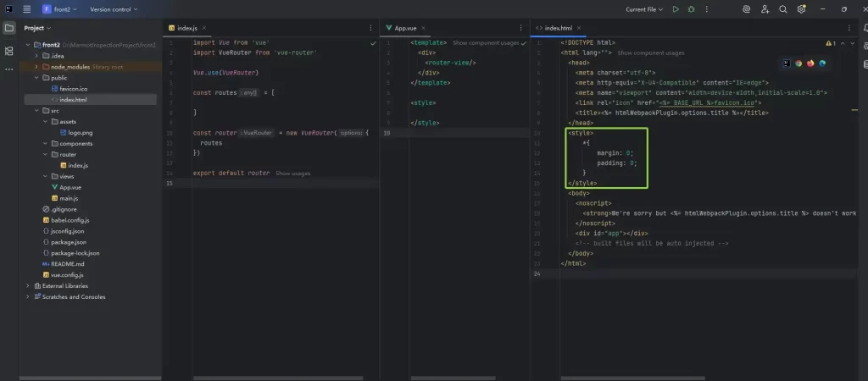Click Show usages next to export default router
Viewport: 868px width, 381px height.
[292, 173]
